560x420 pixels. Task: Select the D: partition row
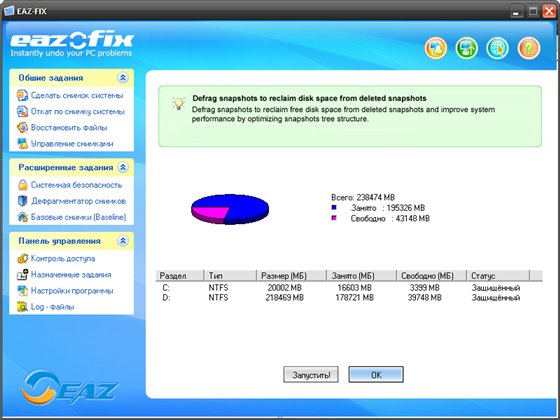349,298
